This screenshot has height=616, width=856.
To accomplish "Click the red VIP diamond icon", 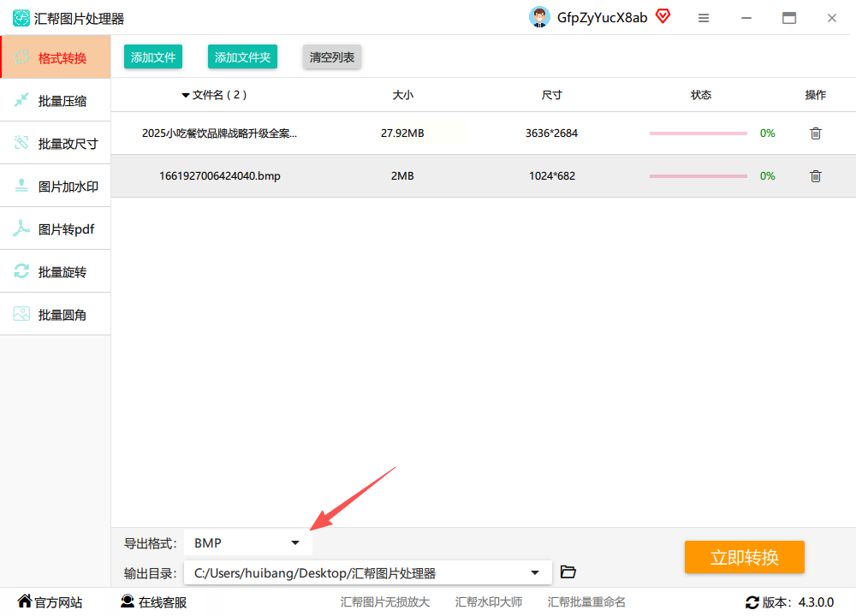I will pos(663,16).
